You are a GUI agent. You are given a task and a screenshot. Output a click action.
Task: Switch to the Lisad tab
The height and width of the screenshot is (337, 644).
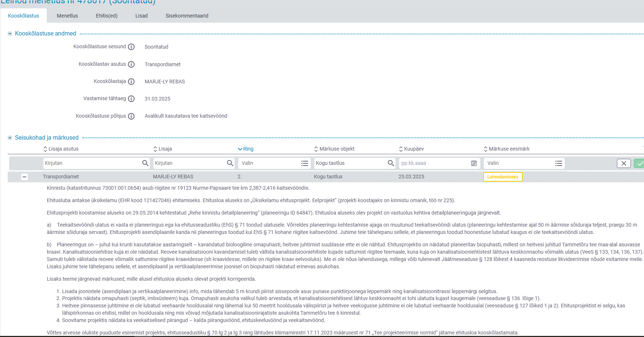coord(141,16)
